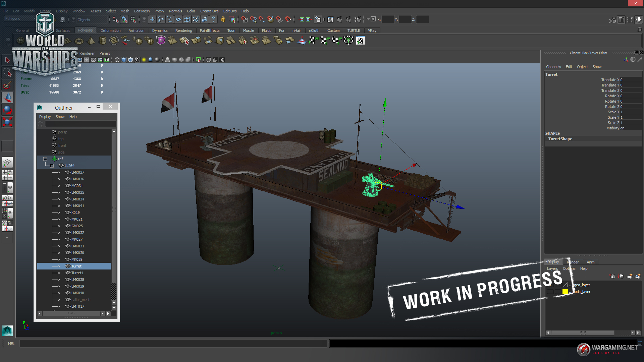Click the MEL command line toggle label
Image resolution: width=644 pixels, height=362 pixels.
coord(11,344)
